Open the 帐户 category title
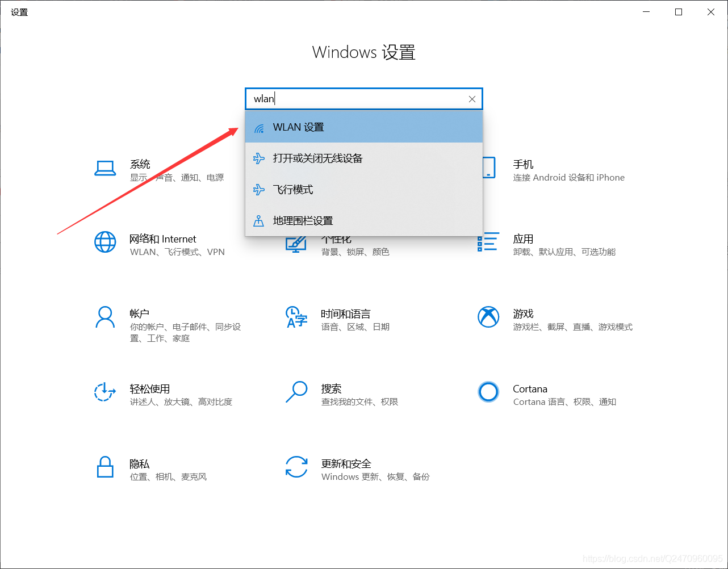Image resolution: width=728 pixels, height=569 pixels. [140, 314]
